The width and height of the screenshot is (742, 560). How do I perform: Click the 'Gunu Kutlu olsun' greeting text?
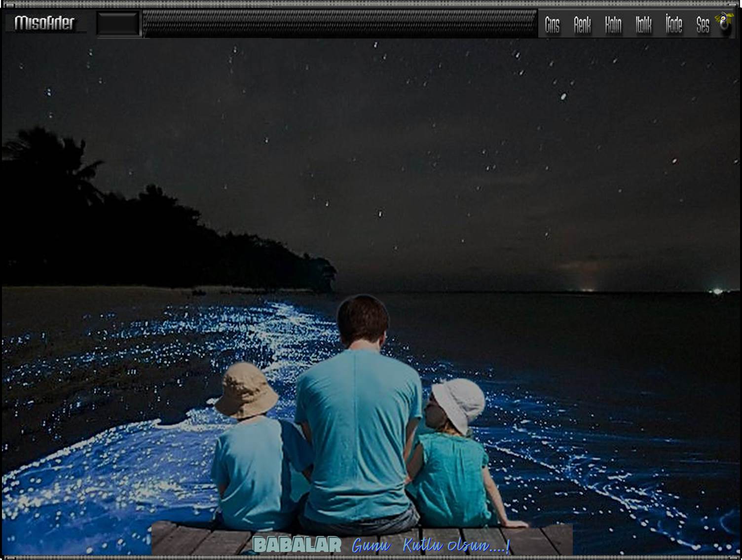[x=430, y=545]
